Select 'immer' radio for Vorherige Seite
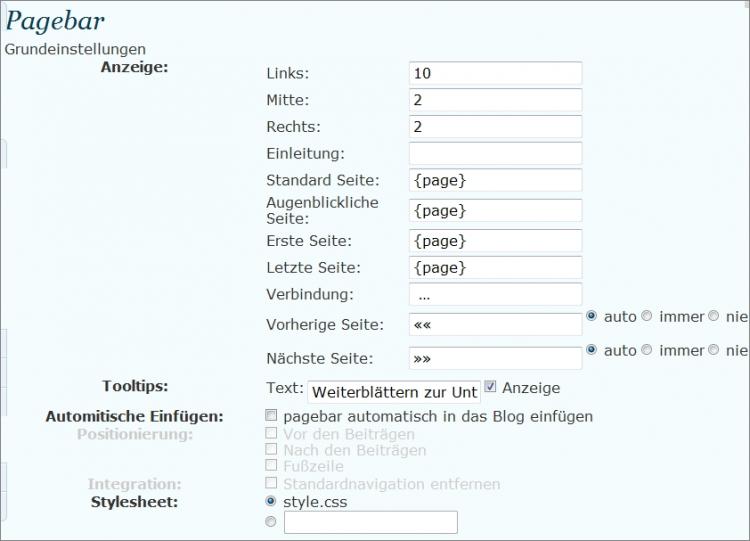Image resolution: width=750 pixels, height=541 pixels. [x=647, y=316]
